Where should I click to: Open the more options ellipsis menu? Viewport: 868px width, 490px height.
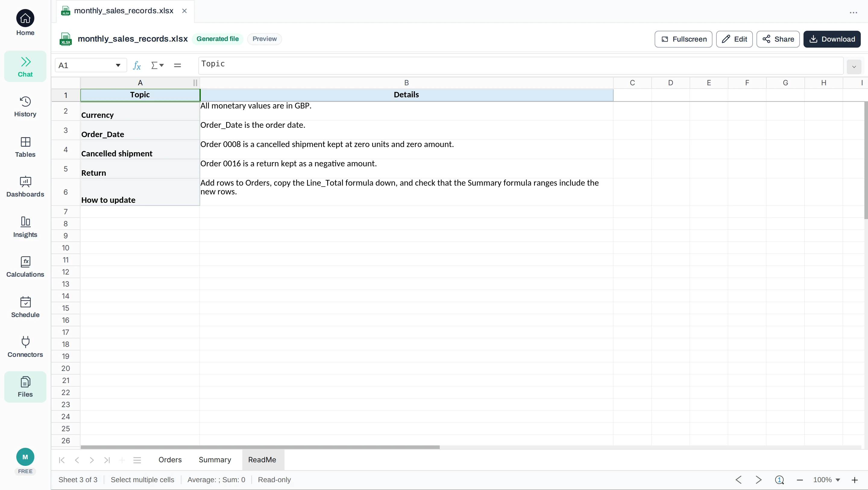pyautogui.click(x=853, y=13)
